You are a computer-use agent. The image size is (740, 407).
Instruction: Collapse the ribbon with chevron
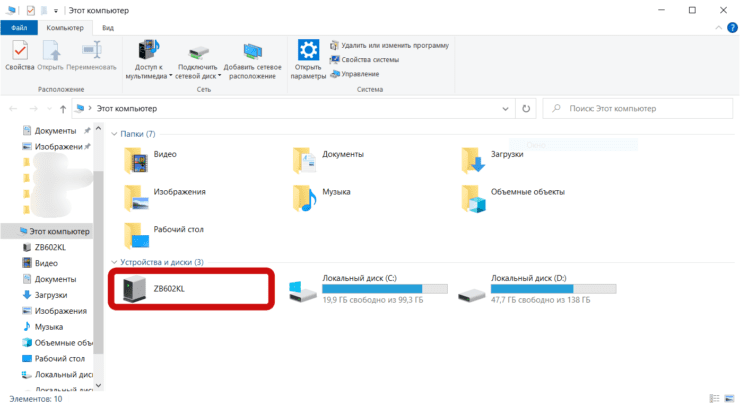(718, 28)
